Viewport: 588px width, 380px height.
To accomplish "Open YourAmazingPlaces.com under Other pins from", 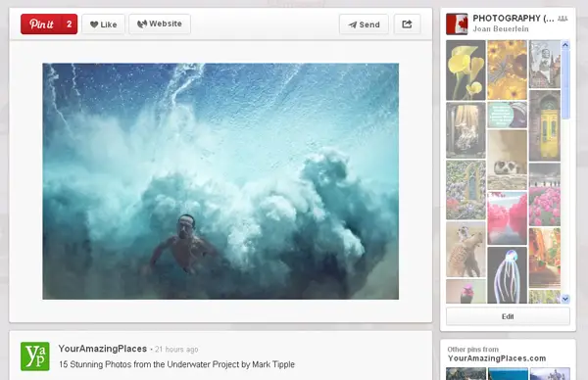I will point(497,358).
